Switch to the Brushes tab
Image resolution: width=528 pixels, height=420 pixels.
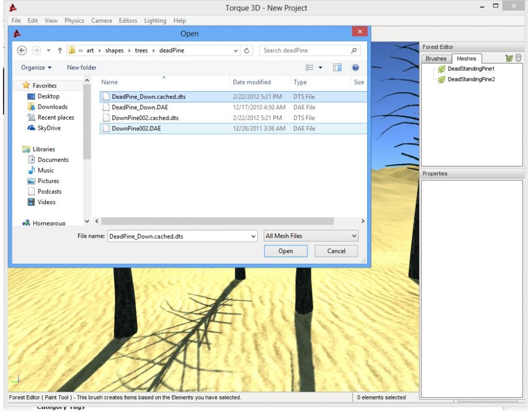point(435,59)
